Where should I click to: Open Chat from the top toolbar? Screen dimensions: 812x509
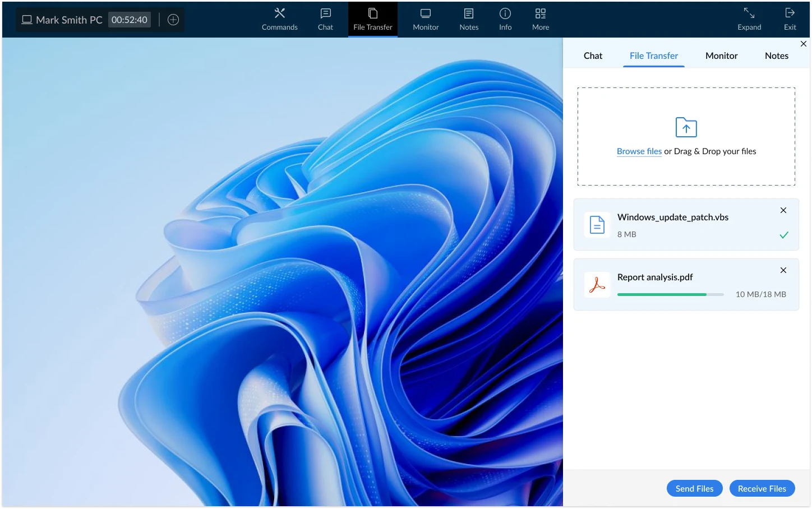(325, 19)
